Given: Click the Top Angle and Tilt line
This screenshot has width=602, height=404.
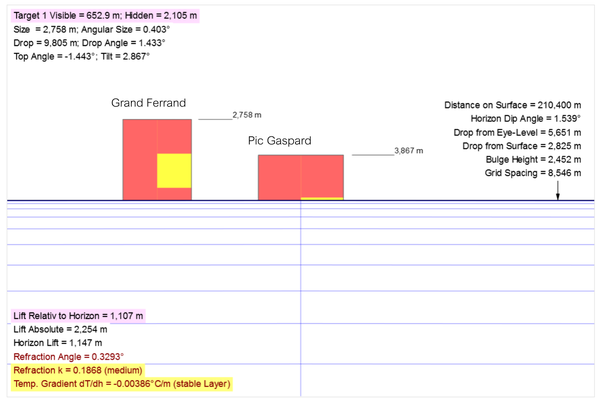Looking at the screenshot, I should tap(82, 57).
